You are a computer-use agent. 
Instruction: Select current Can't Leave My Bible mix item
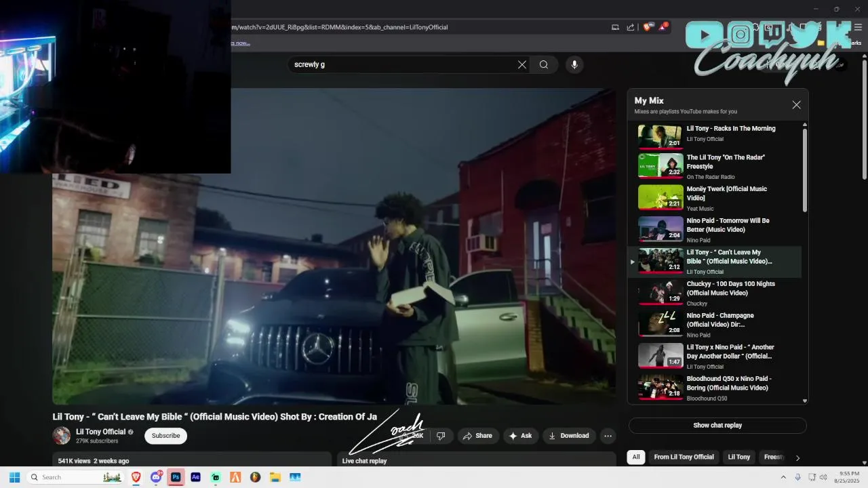pos(714,262)
